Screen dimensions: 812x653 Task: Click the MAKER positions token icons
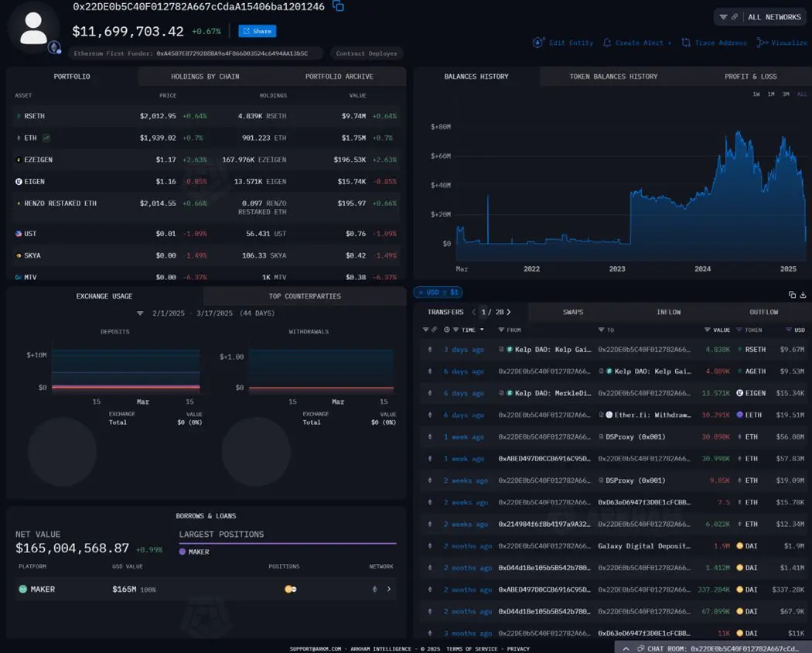click(291, 590)
